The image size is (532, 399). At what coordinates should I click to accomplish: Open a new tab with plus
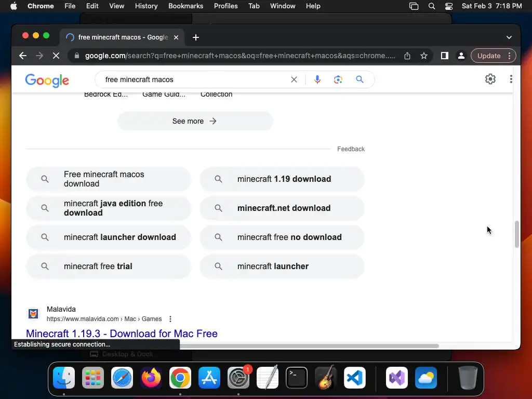(196, 37)
